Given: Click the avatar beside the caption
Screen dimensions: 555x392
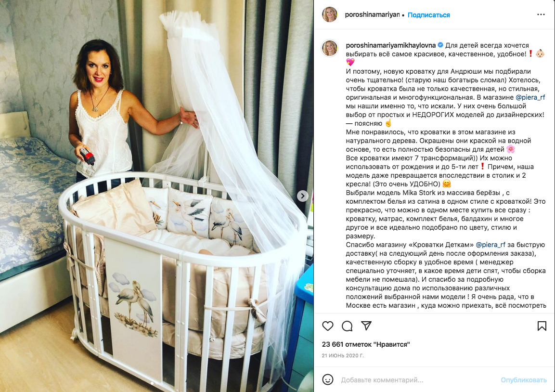Looking at the screenshot, I should coord(330,48).
